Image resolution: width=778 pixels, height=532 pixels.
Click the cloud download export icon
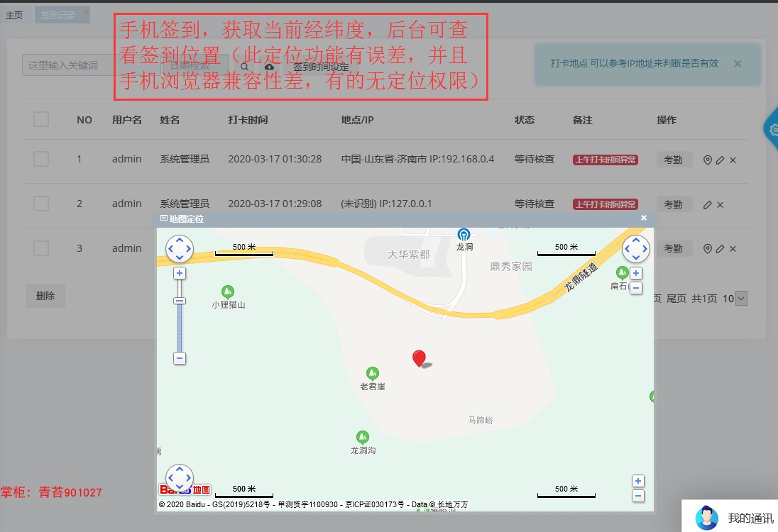tap(269, 66)
